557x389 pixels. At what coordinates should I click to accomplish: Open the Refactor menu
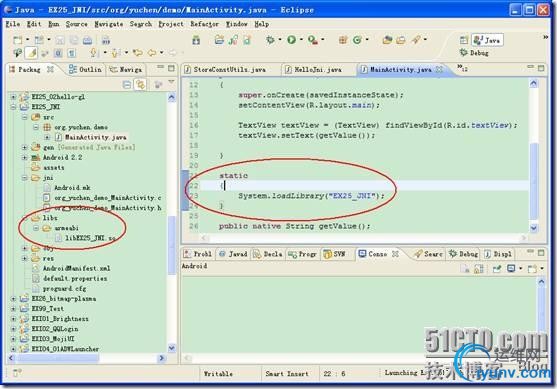tap(204, 24)
